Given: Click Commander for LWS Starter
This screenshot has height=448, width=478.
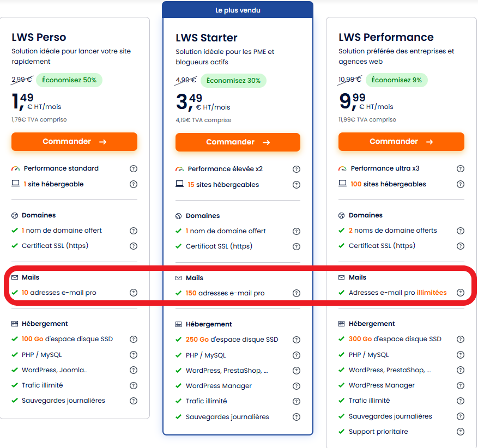Looking at the screenshot, I should click(238, 142).
